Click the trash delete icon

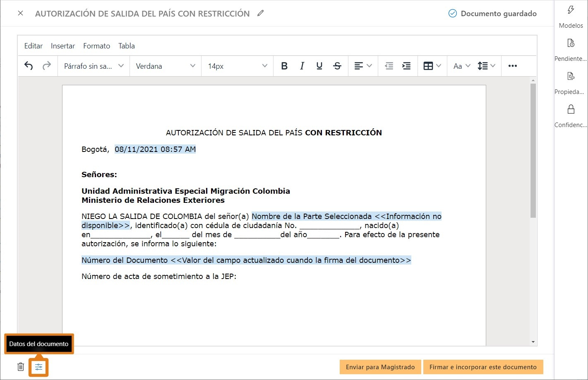tap(21, 367)
